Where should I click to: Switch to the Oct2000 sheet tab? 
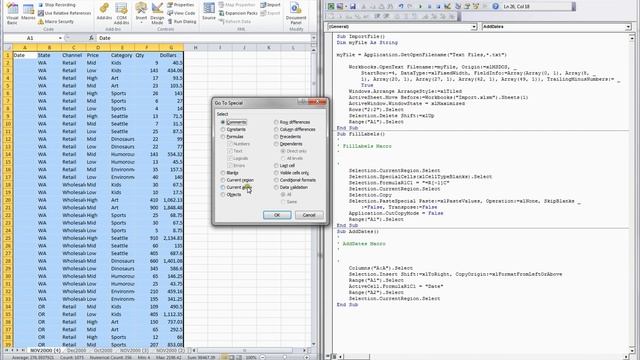[x=103, y=351]
